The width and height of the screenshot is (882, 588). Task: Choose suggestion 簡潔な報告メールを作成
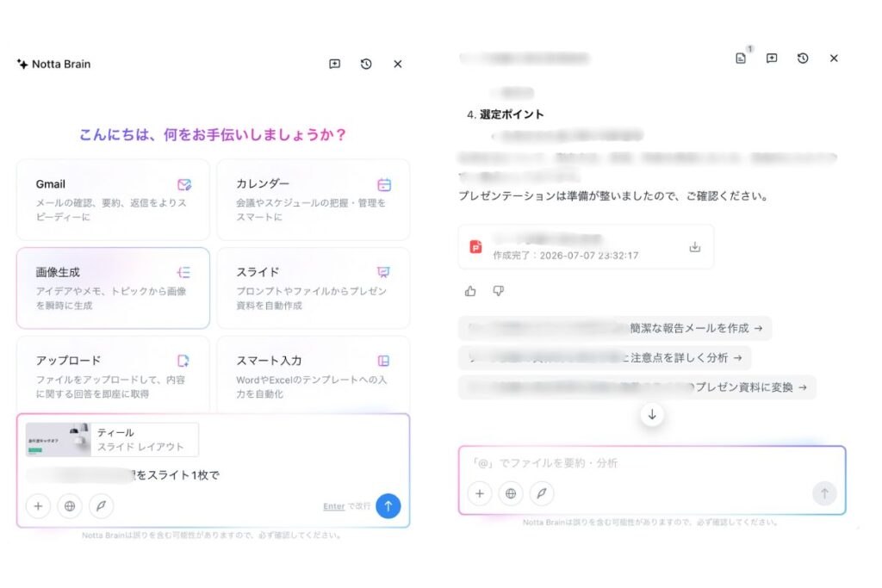[x=615, y=328]
